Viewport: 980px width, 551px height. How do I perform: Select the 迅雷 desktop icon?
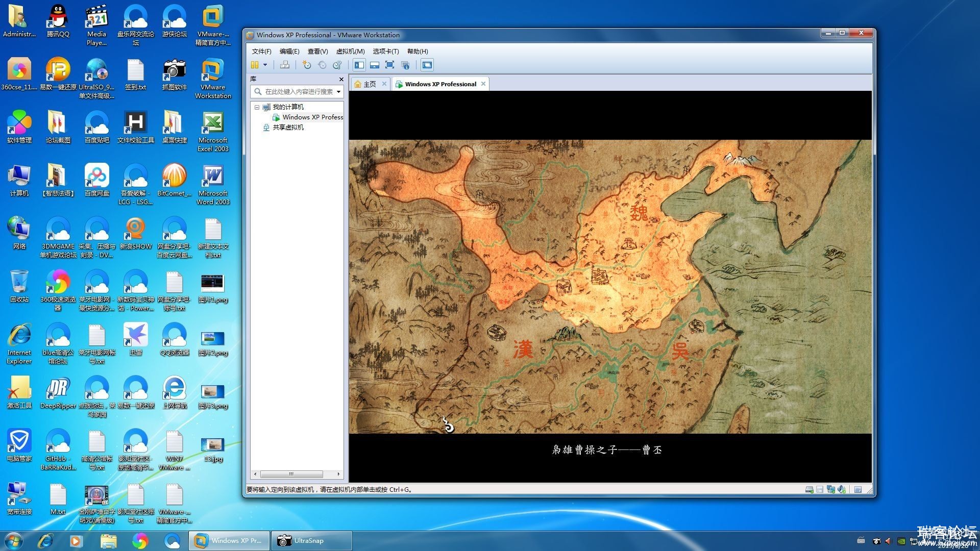pyautogui.click(x=135, y=339)
